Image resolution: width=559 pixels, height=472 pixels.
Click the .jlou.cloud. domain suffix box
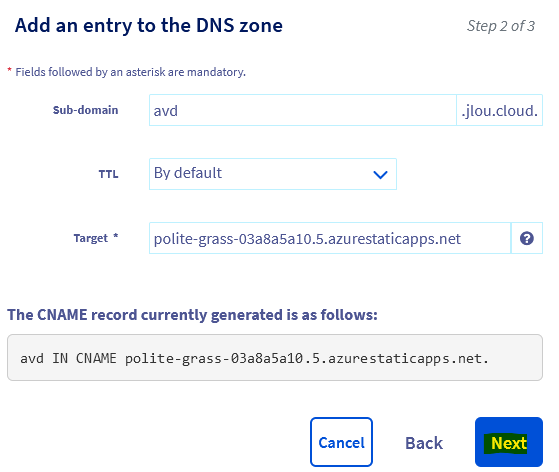pyautogui.click(x=499, y=110)
